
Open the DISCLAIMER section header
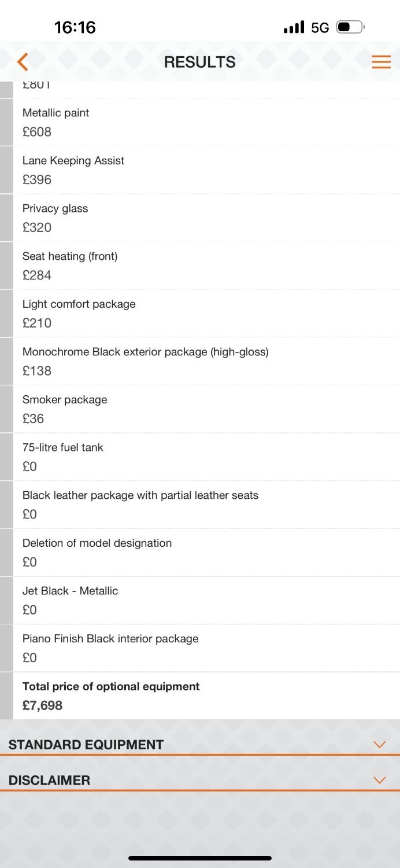(50, 781)
